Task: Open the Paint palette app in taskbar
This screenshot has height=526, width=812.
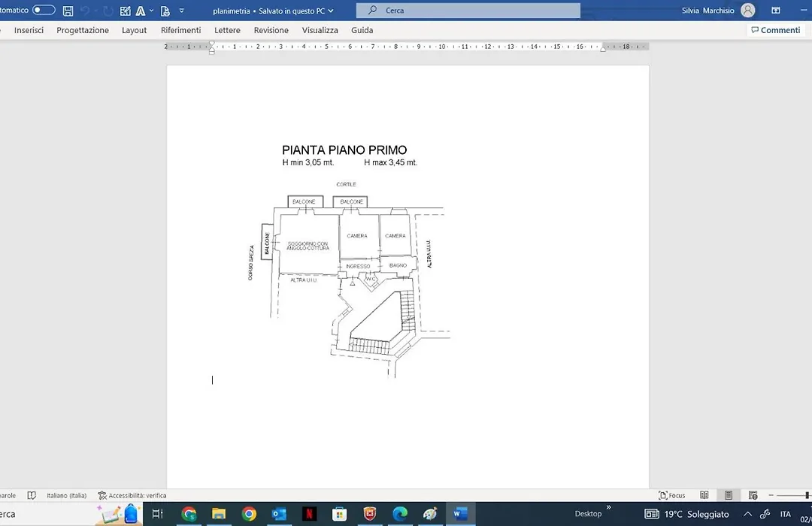Action: tap(430, 513)
